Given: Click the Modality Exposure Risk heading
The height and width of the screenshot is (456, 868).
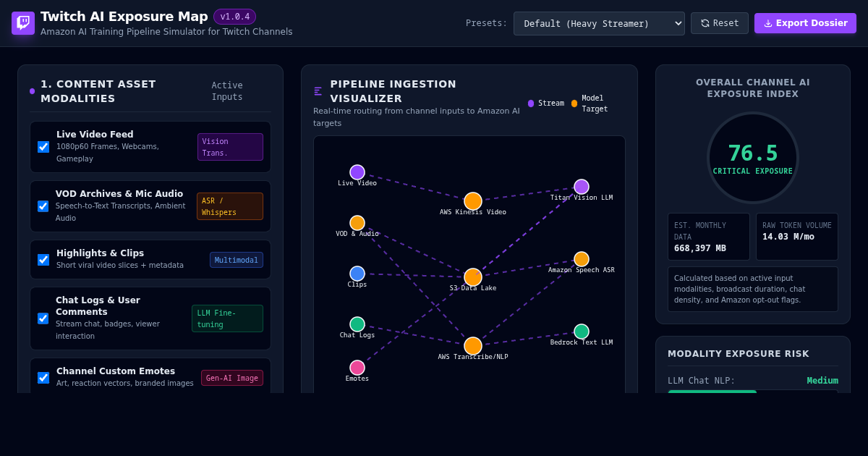Looking at the screenshot, I should tap(739, 354).
